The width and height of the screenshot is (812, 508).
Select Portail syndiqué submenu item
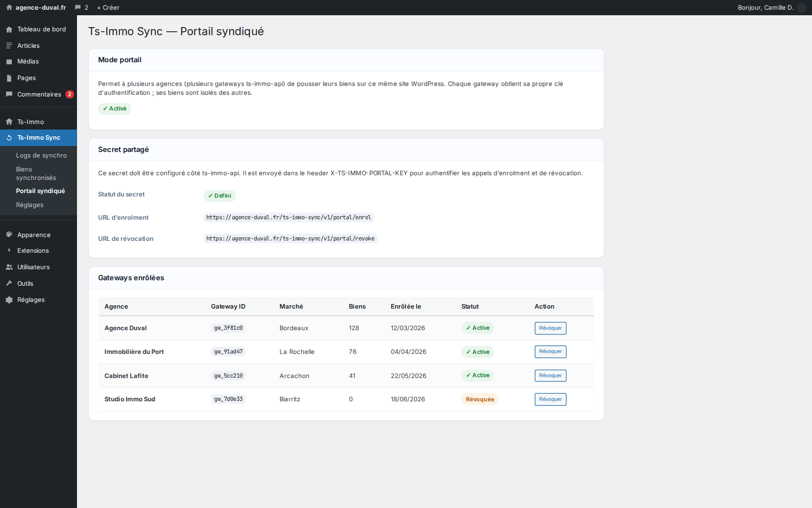click(x=41, y=191)
